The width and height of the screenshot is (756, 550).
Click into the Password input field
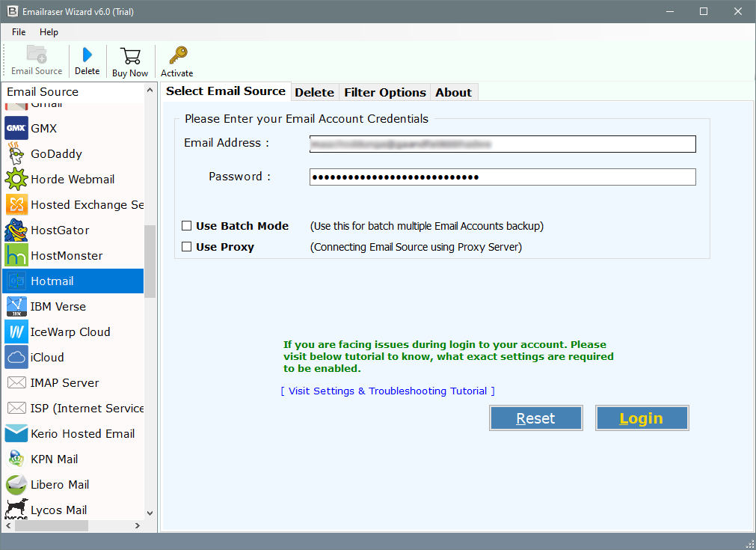pyautogui.click(x=503, y=177)
